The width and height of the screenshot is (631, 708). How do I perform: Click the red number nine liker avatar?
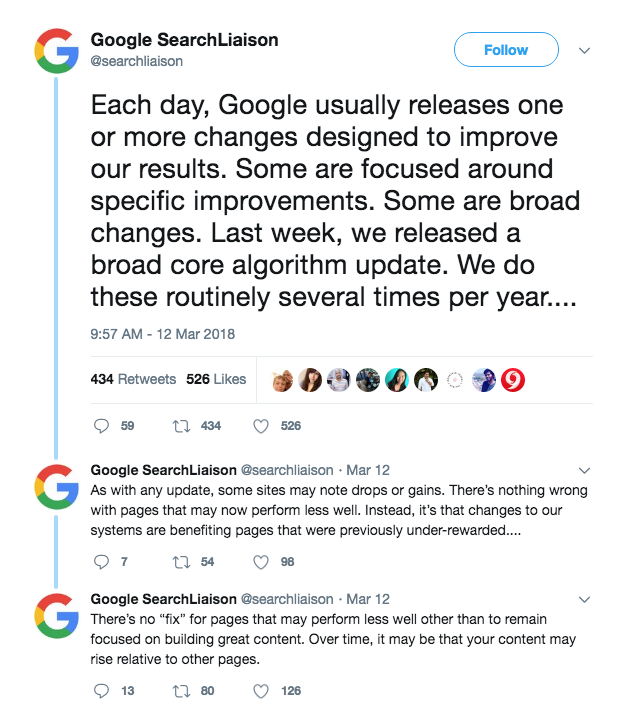click(x=513, y=380)
